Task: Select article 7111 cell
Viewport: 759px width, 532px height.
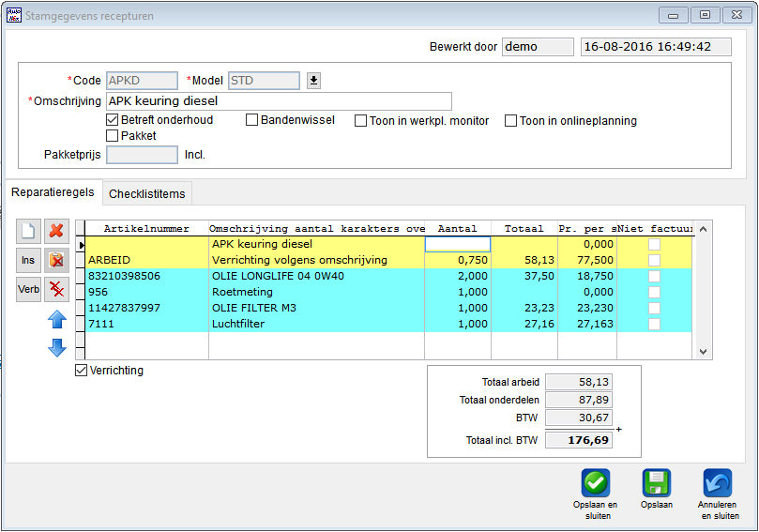Action: coord(146,324)
